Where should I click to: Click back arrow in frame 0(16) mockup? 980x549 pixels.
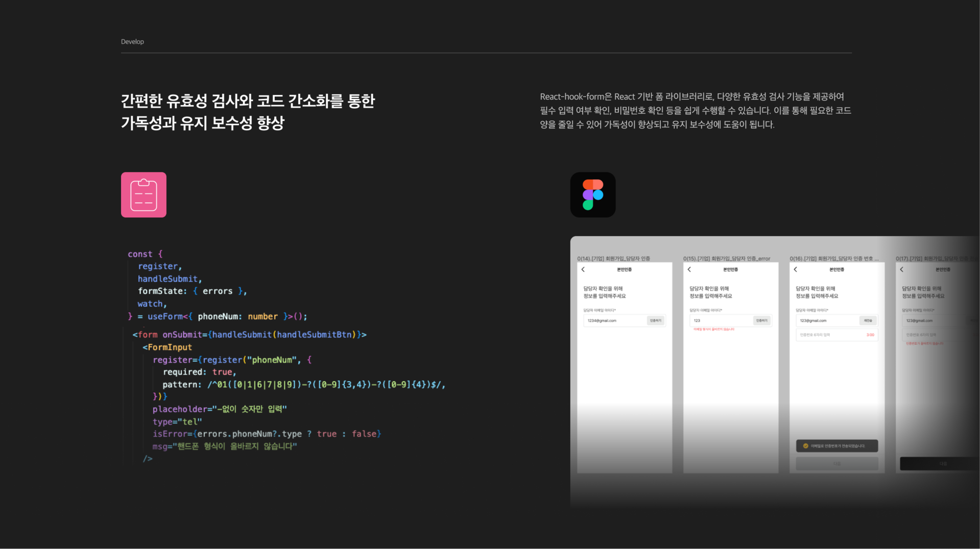[x=796, y=269]
